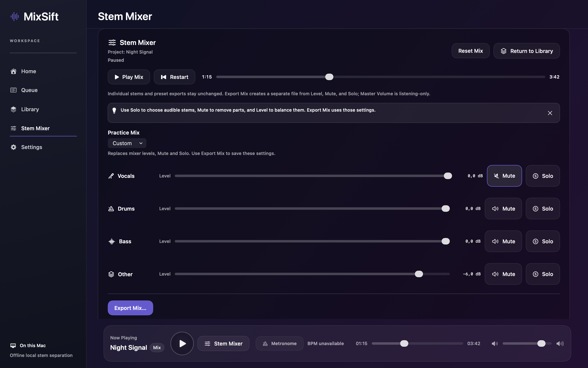This screenshot has height=368, width=588.
Task: Click the lightbulb tip icon
Action: coord(114,110)
